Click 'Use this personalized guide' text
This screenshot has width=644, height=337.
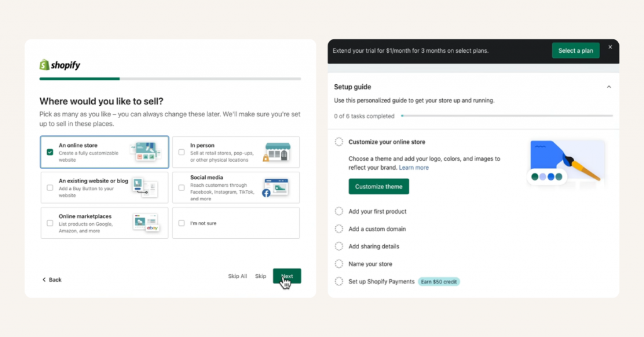(414, 101)
